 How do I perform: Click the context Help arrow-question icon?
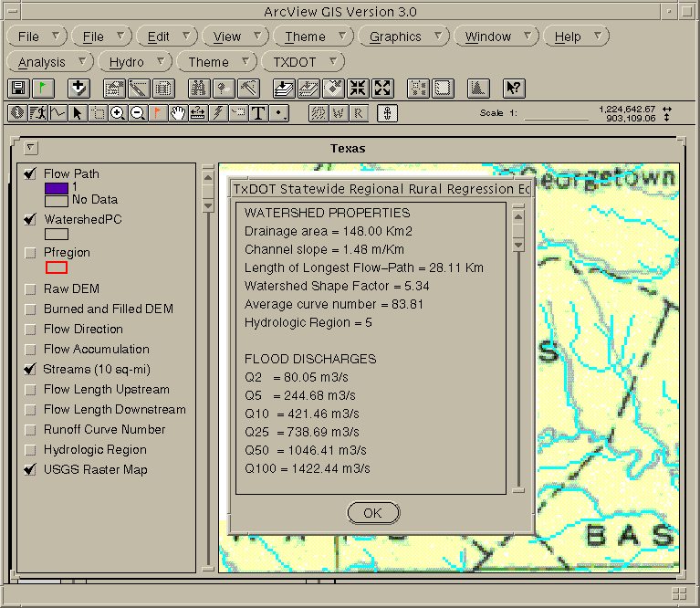pyautogui.click(x=514, y=89)
